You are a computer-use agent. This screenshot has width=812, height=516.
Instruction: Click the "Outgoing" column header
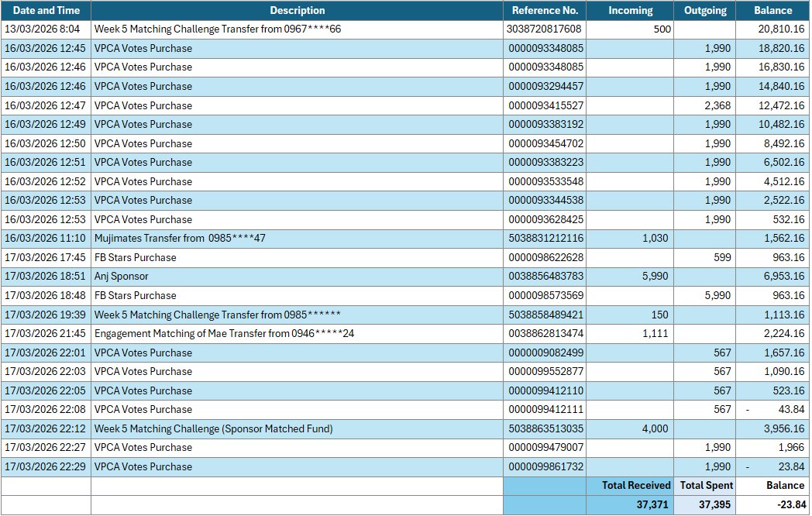tap(705, 10)
